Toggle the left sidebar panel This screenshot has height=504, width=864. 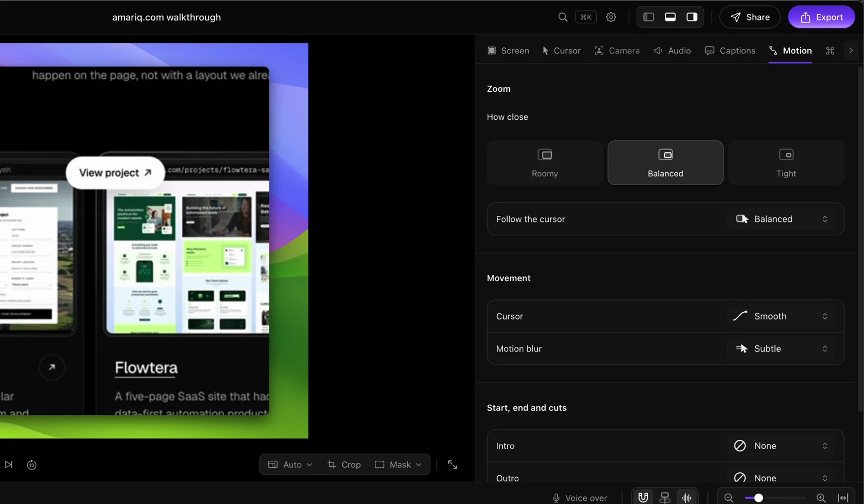(x=649, y=17)
